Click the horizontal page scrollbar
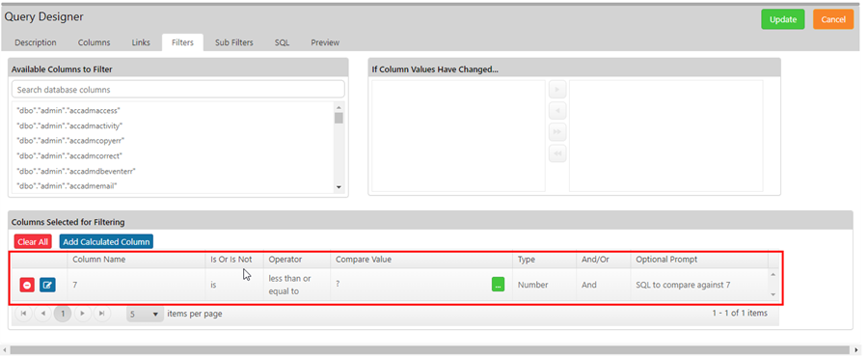Viewport: 868px width, 358px height. 428,349
